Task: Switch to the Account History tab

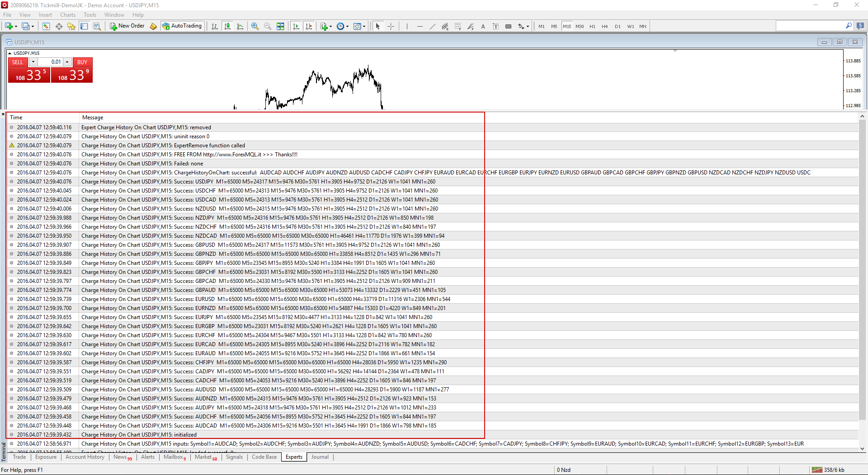Action: 85,457
